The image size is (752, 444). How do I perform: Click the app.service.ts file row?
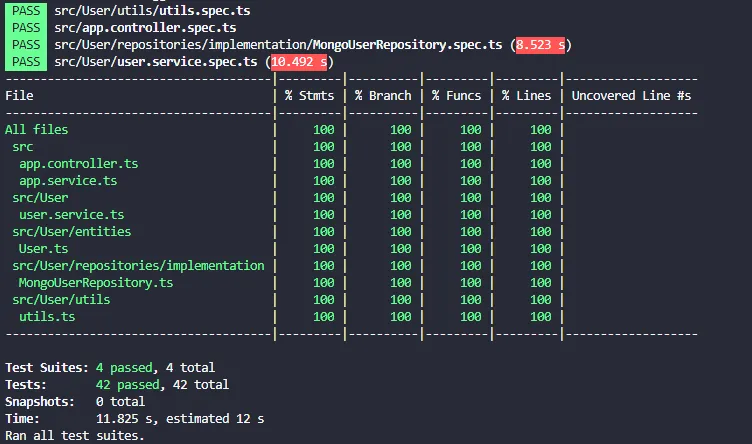(68, 181)
